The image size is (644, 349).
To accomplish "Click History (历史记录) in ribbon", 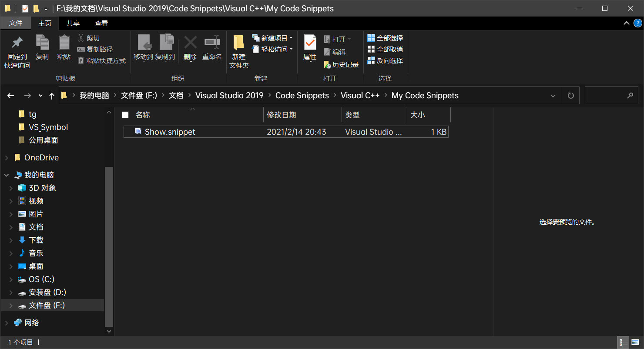I will tap(341, 65).
